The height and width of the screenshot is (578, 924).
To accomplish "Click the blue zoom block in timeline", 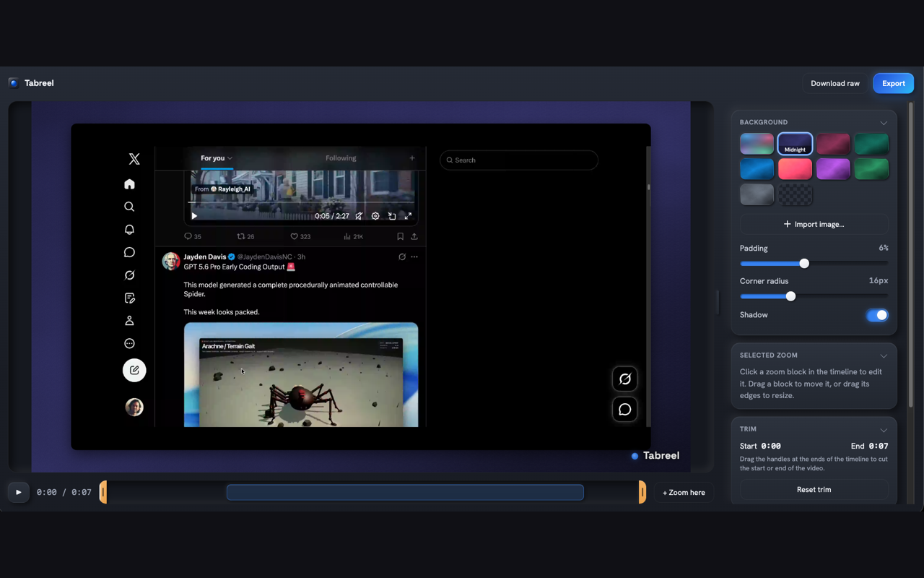I will [x=405, y=492].
